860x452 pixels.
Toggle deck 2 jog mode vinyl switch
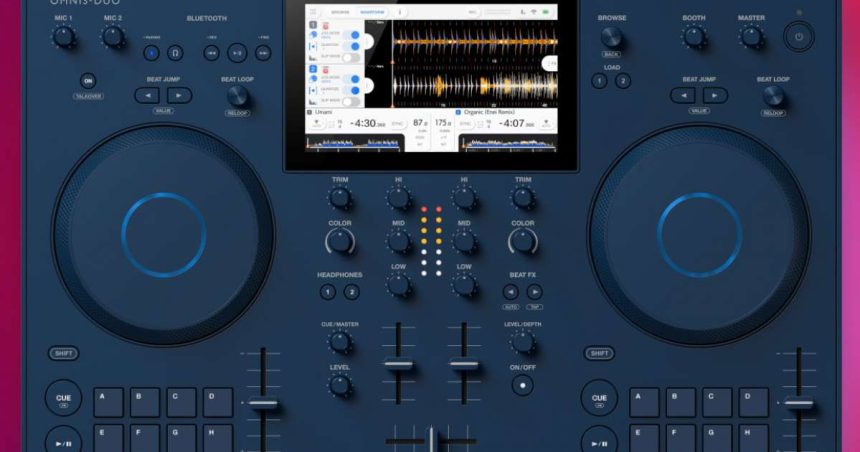pyautogui.click(x=351, y=80)
